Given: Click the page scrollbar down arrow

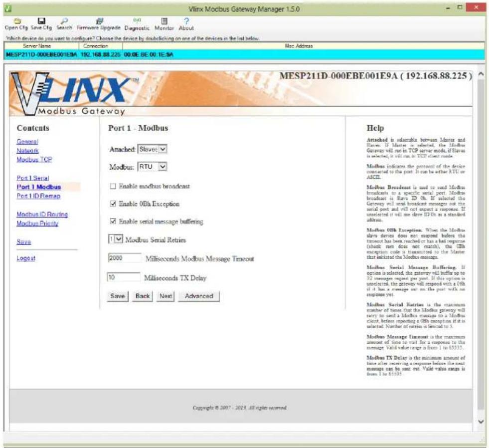Looking at the screenshot, I should click(481, 422).
